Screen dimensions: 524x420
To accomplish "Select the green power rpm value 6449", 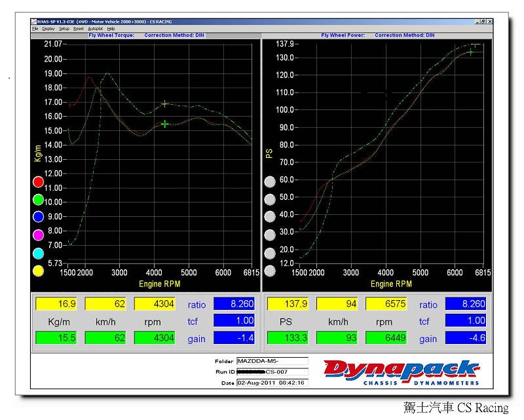I will tap(386, 337).
